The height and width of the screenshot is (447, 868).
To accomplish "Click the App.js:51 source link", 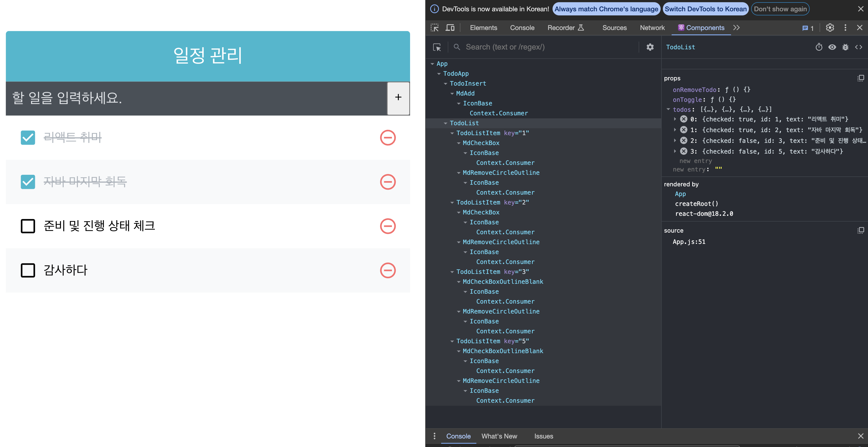I will tap(689, 242).
